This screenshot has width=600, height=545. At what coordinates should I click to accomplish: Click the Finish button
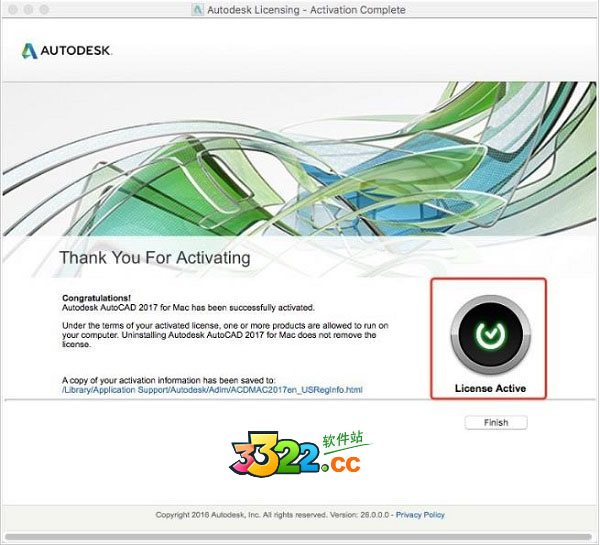[496, 423]
